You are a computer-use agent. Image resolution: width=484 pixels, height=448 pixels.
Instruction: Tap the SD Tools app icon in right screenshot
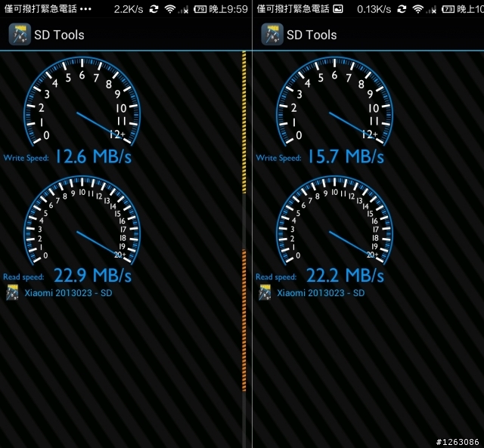(272, 34)
